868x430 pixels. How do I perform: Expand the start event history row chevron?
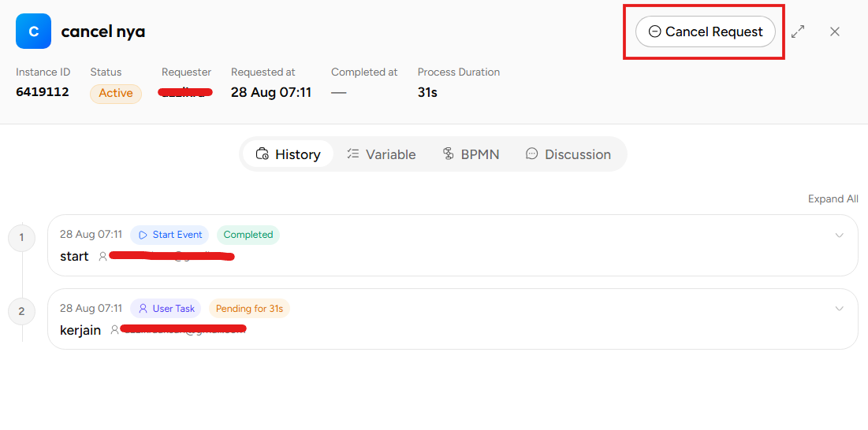pyautogui.click(x=839, y=235)
